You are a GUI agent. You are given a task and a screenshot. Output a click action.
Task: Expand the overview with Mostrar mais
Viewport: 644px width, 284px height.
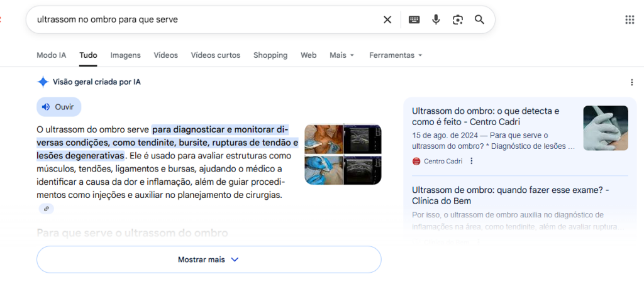[208, 259]
